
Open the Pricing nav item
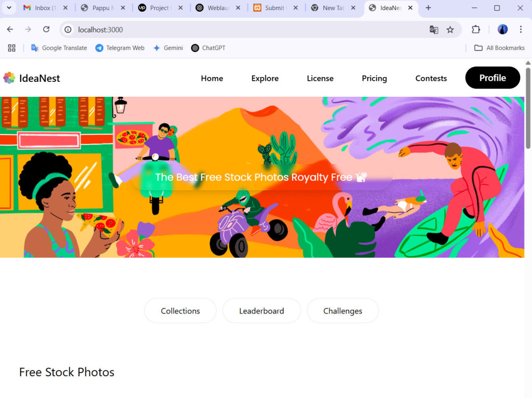tap(374, 78)
